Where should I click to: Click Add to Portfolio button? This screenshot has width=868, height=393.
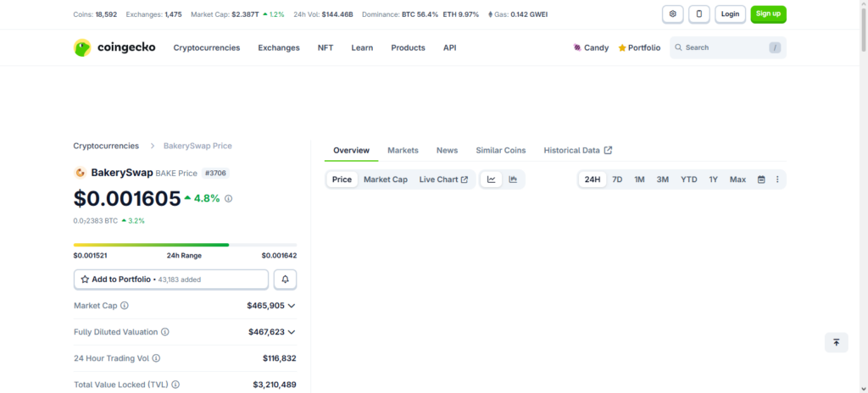click(x=171, y=279)
